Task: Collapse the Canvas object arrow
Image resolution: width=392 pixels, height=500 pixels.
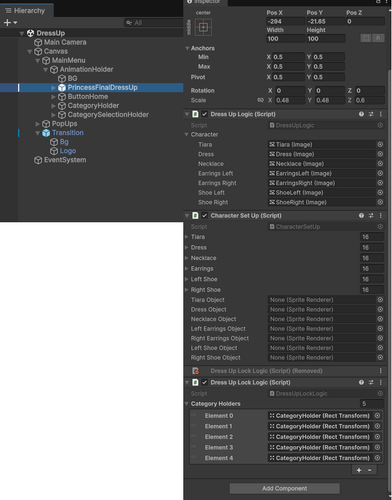Action: tap(30, 51)
